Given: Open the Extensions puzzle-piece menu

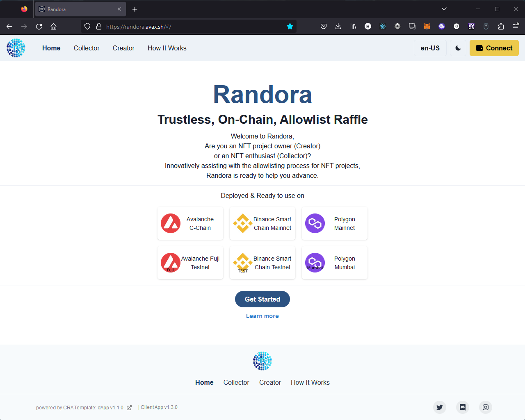Looking at the screenshot, I should [501, 26].
